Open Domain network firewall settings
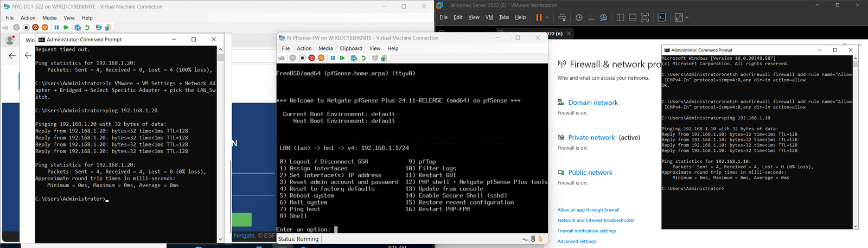 point(593,103)
